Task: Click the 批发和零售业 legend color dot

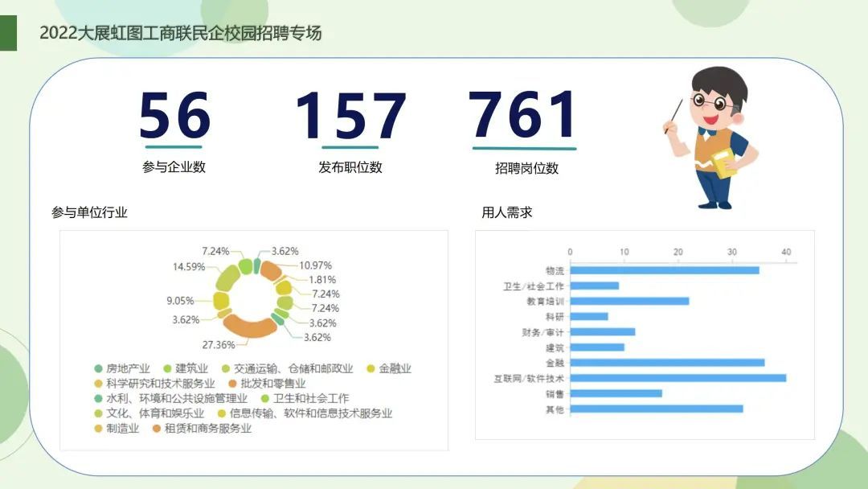Action: (232, 383)
